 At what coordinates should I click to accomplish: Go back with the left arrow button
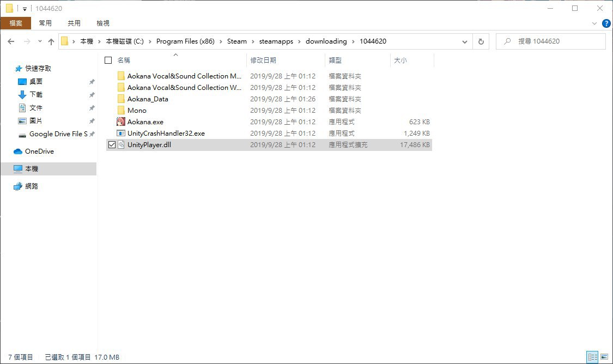[11, 41]
